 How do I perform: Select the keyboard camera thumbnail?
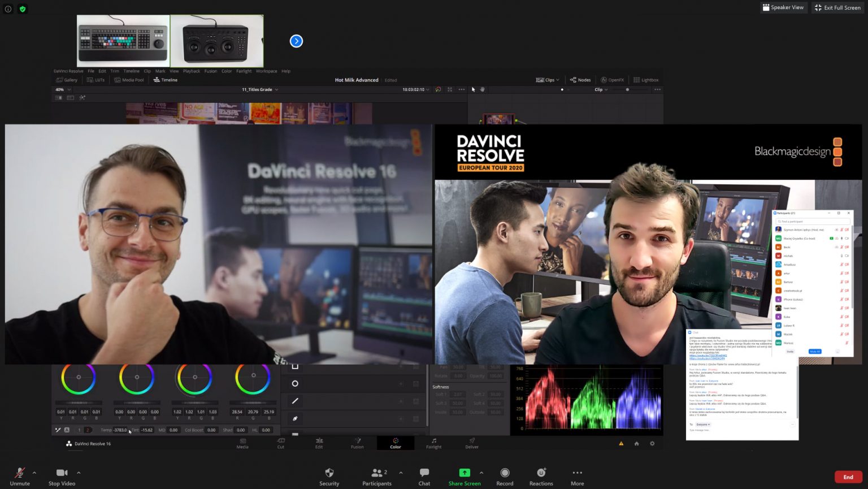[x=123, y=41]
